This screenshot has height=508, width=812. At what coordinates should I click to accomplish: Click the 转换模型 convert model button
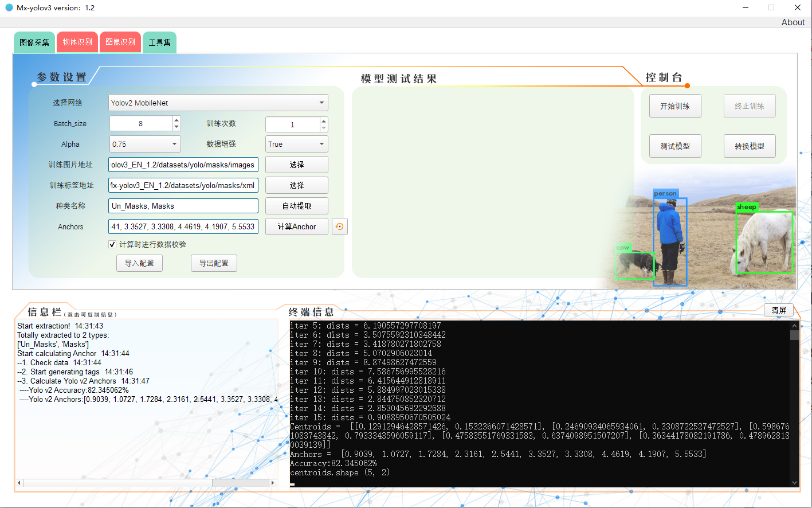pos(750,146)
